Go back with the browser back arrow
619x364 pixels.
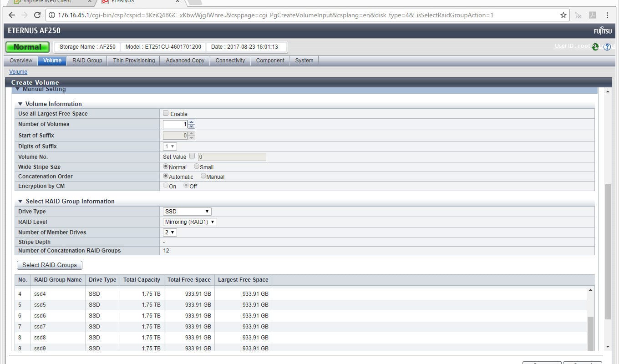pos(12,15)
